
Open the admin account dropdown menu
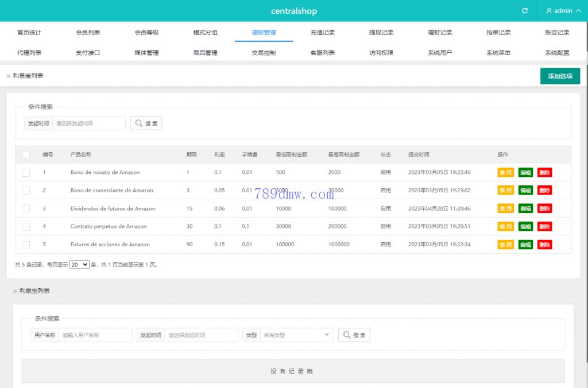563,11
